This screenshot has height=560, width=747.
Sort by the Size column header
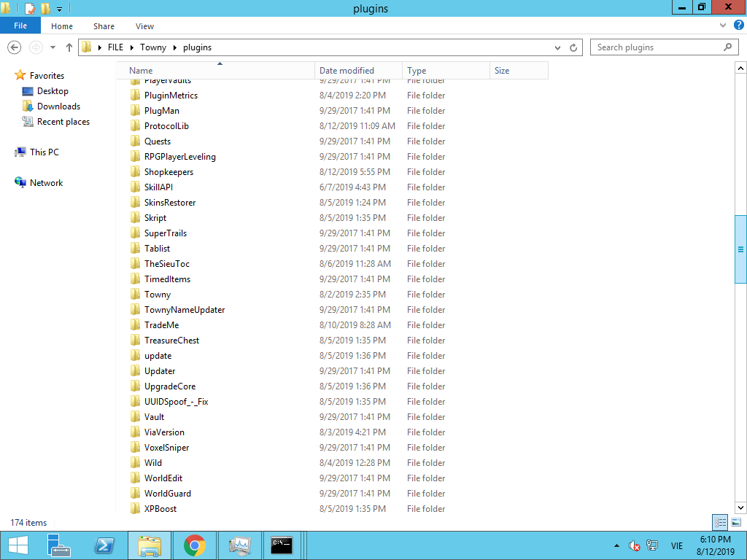pyautogui.click(x=519, y=71)
